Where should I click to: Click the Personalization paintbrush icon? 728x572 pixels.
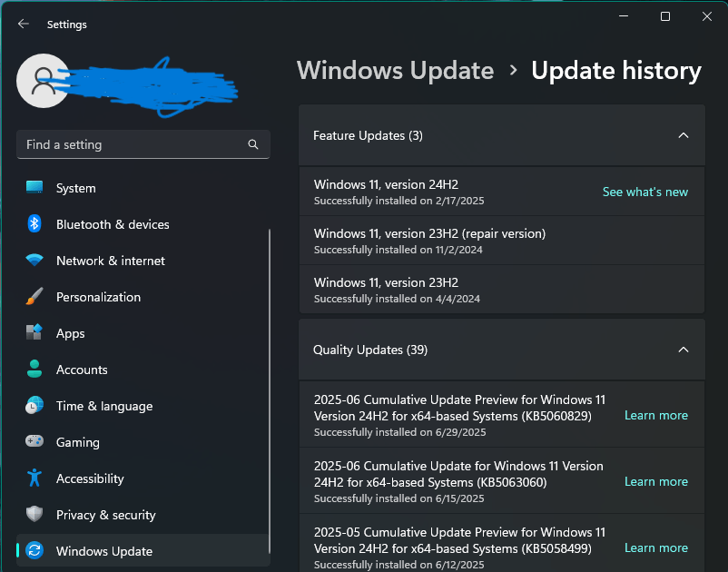34,296
